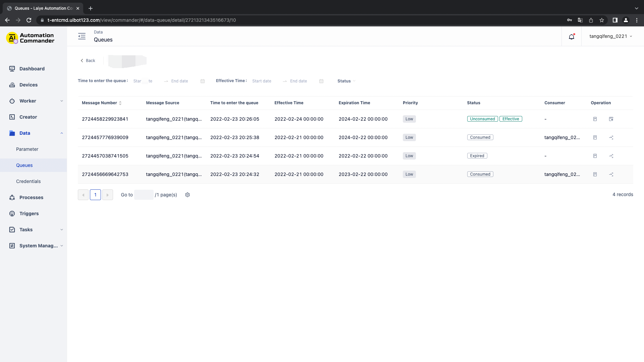
Task: Click the Expired status tag
Action: click(477, 156)
